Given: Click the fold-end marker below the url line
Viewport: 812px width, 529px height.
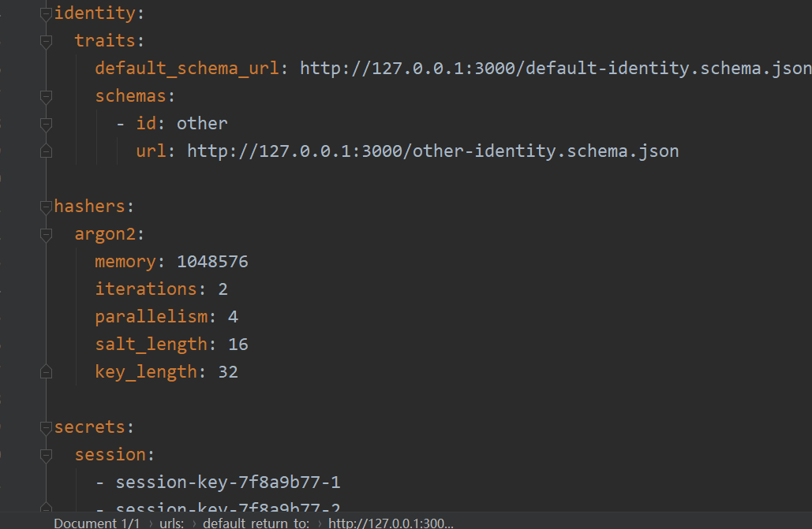Looking at the screenshot, I should tap(46, 150).
